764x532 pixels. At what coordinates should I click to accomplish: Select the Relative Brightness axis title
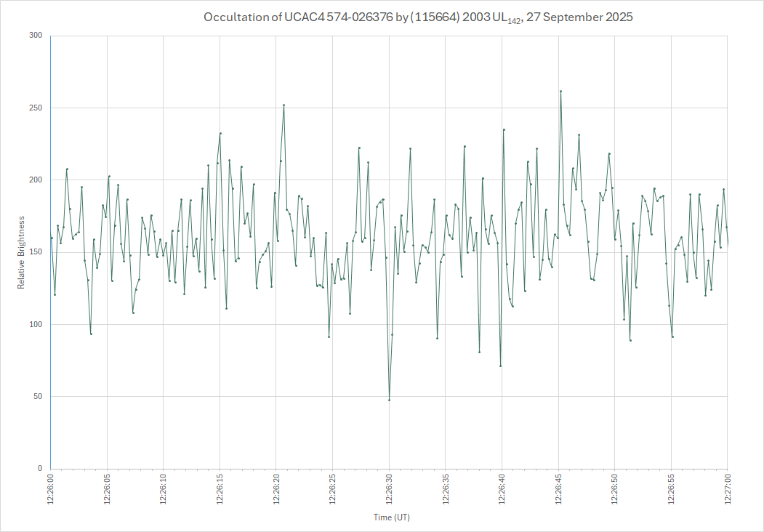pyautogui.click(x=21, y=252)
